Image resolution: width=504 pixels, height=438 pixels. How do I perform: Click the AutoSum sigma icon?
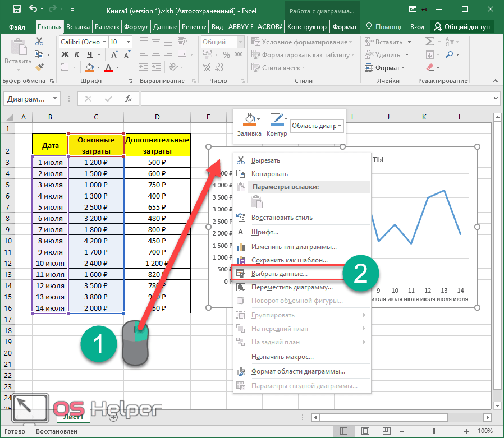click(x=430, y=42)
